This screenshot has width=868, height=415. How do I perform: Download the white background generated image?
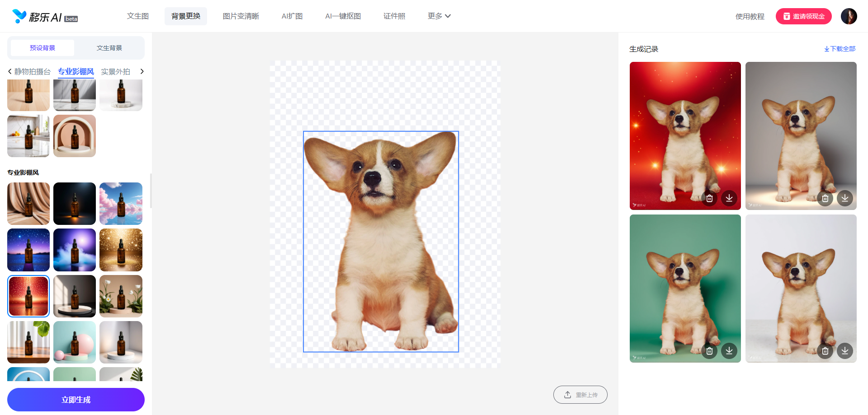coord(845,351)
